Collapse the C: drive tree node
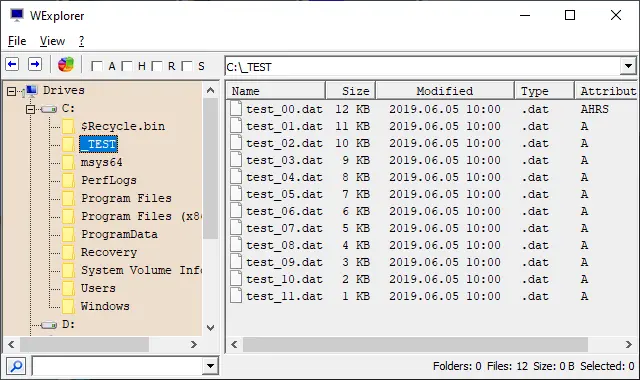640x380 pixels. 30,109
